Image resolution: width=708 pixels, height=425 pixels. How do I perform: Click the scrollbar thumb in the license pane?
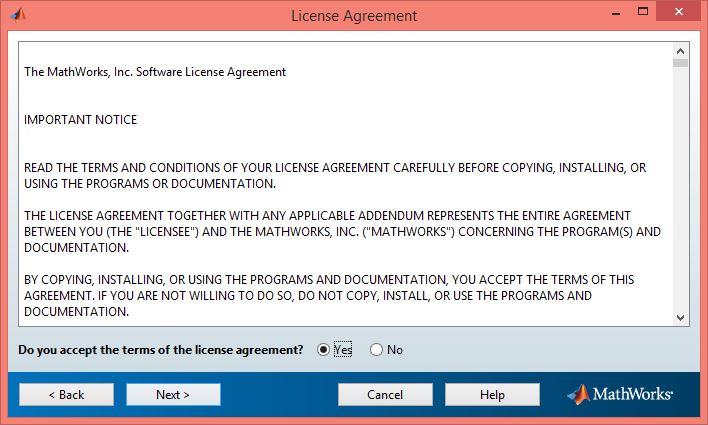pyautogui.click(x=680, y=63)
